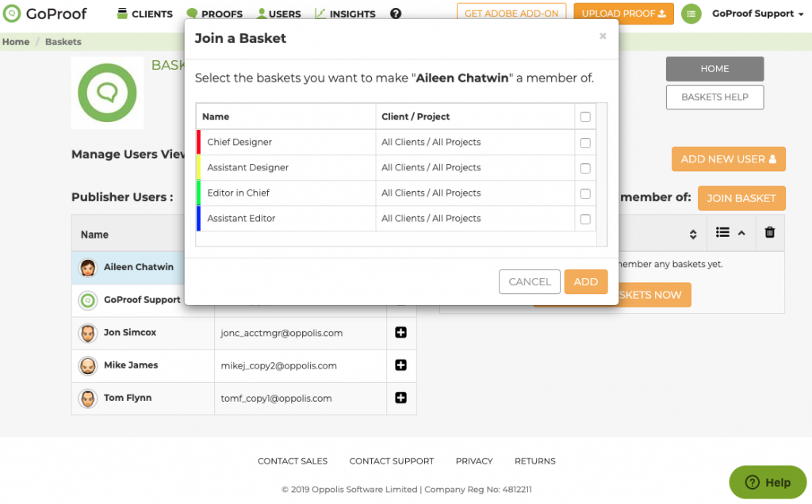Click the red color bar of Chief Designer

(x=198, y=143)
